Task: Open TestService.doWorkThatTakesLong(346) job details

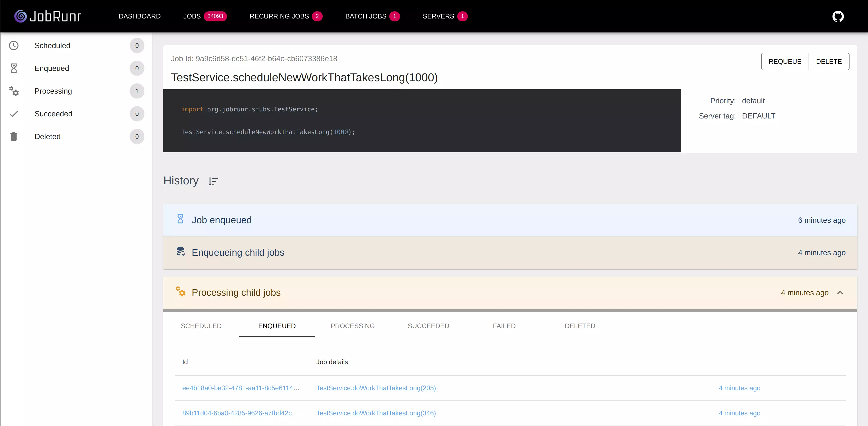Action: click(376, 413)
